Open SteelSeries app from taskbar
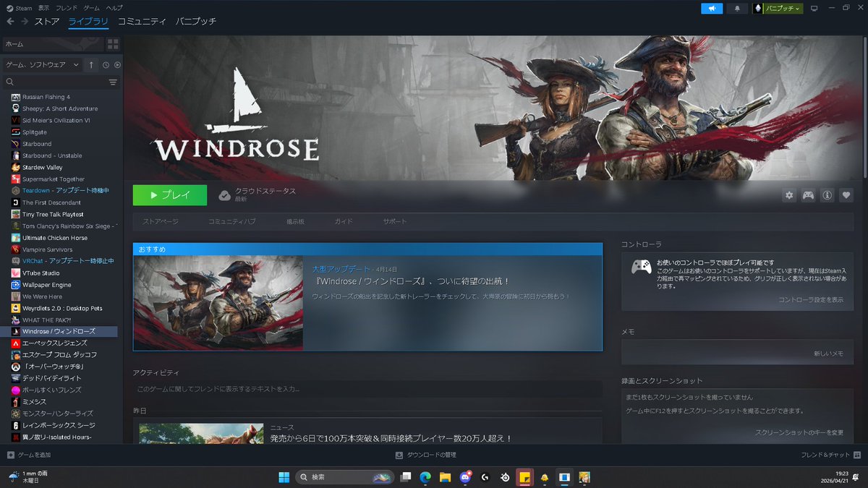The width and height of the screenshot is (868, 488). [504, 477]
